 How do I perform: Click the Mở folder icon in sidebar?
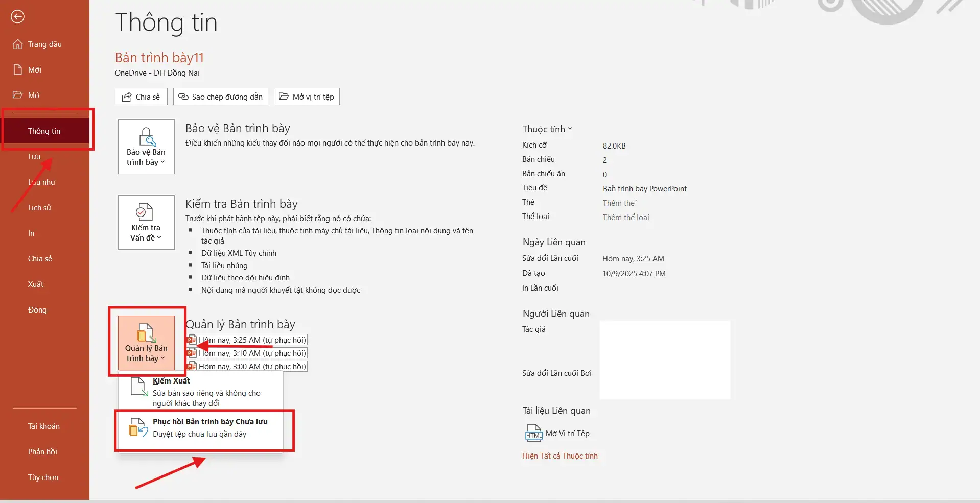click(x=18, y=95)
